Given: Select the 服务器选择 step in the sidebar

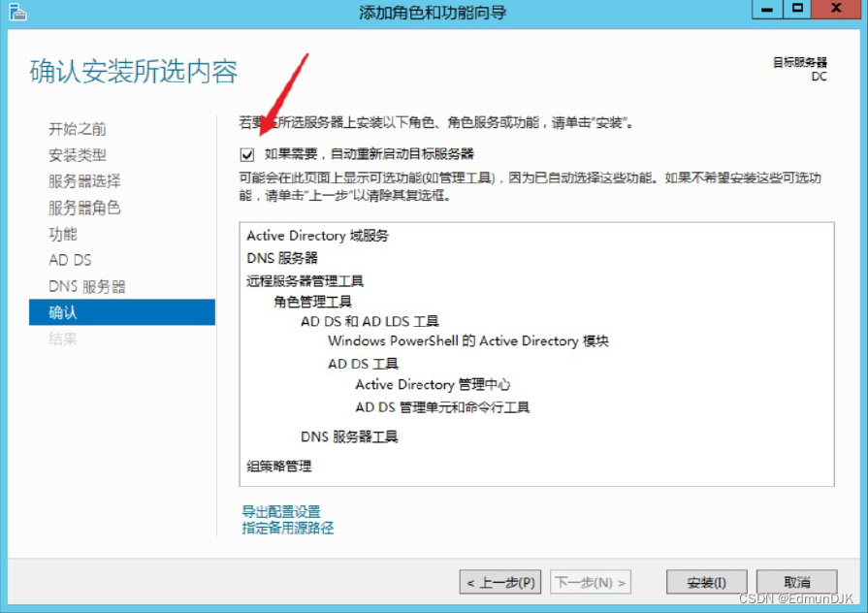Looking at the screenshot, I should click(x=84, y=181).
